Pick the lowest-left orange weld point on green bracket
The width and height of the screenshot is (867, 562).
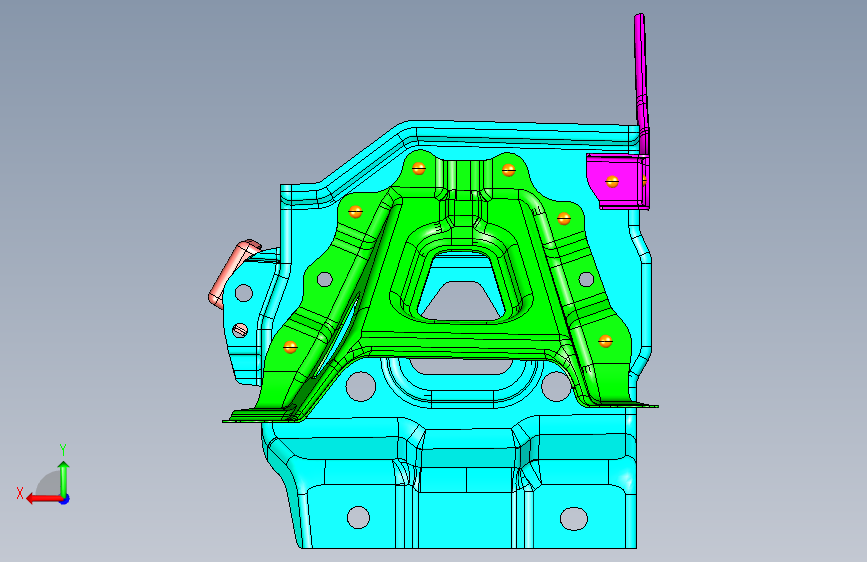pyautogui.click(x=290, y=347)
